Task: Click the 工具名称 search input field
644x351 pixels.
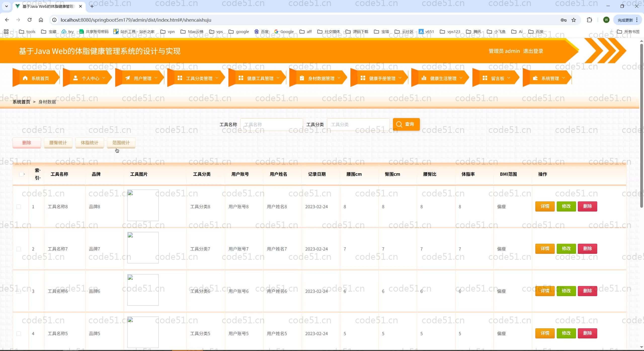Action: point(271,124)
